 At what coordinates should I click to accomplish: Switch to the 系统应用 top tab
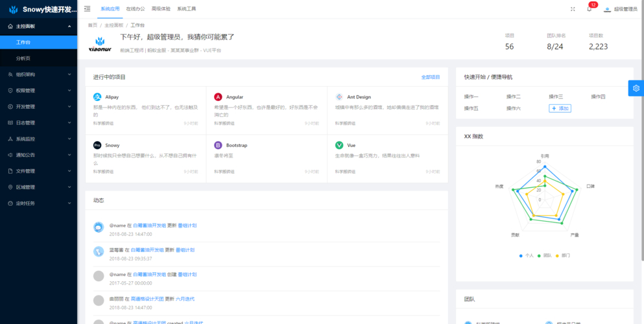tap(110, 8)
